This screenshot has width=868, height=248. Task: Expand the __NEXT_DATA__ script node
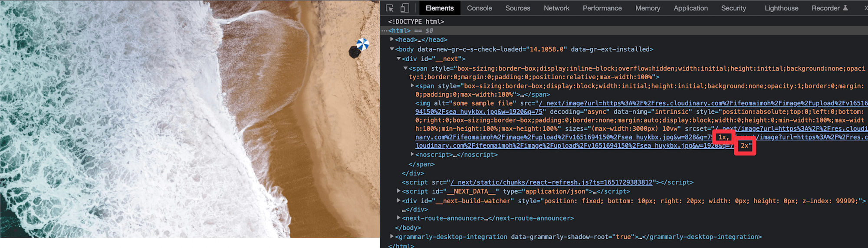coord(398,191)
